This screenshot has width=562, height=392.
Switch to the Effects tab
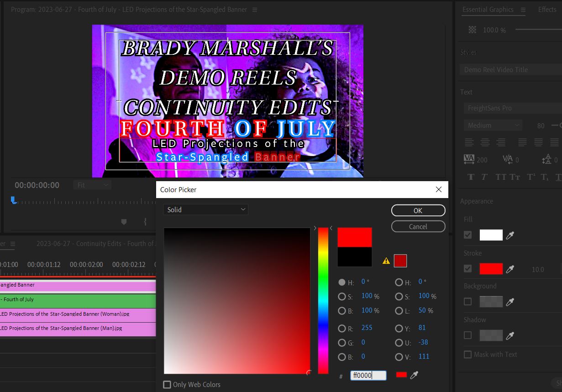547,10
